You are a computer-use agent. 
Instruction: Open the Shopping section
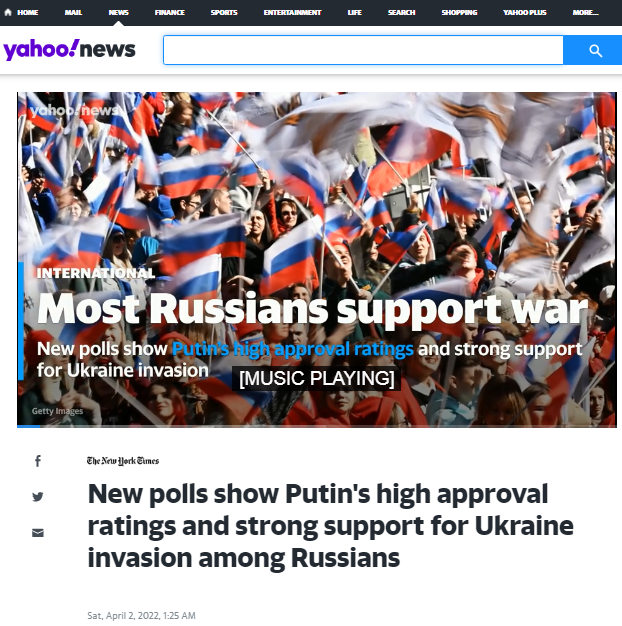click(459, 12)
